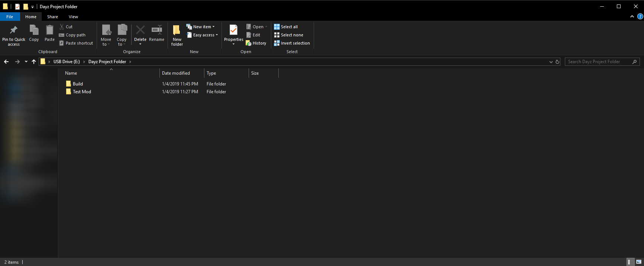The width and height of the screenshot is (644, 266).
Task: Click the Cut scissors button
Action: tap(66, 27)
